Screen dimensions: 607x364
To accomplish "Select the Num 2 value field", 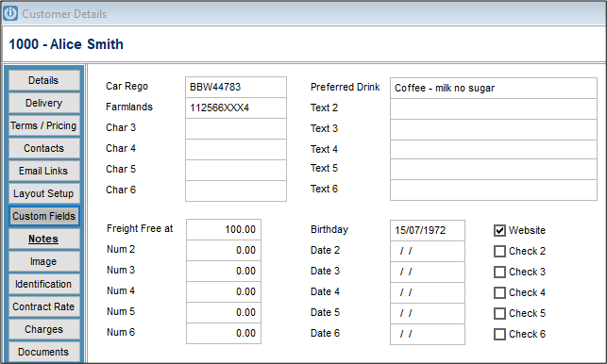I will coord(224,251).
